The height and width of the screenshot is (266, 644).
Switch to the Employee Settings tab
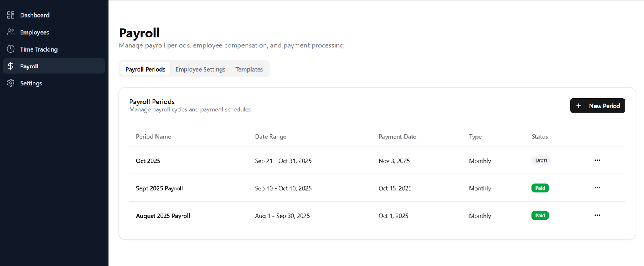pos(200,69)
